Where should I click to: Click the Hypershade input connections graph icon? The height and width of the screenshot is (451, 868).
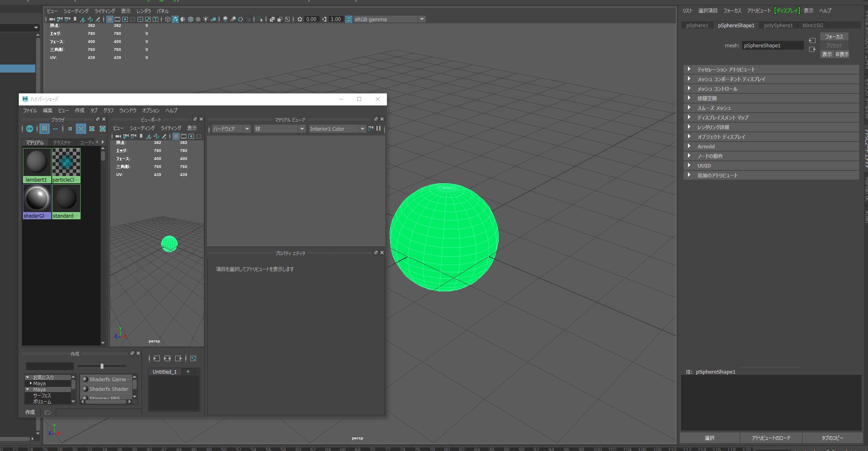coord(157,358)
